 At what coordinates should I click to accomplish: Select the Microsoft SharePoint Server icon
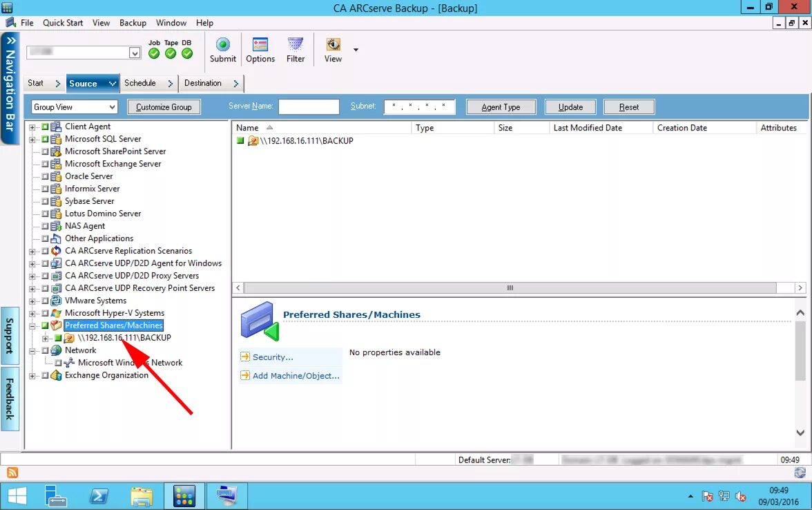point(56,151)
